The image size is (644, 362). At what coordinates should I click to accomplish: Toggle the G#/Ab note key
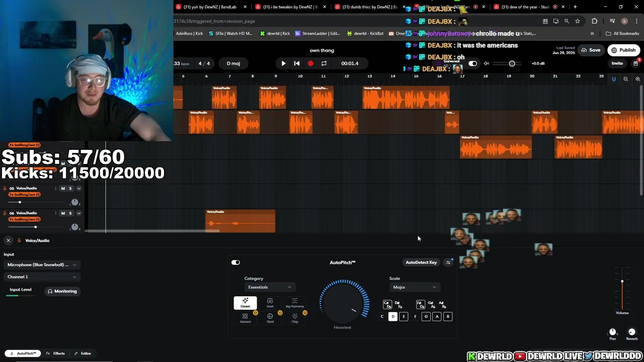[431, 304]
